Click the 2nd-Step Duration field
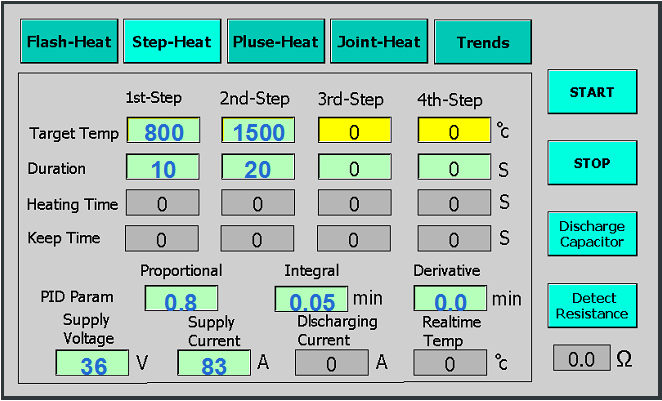This screenshot has height=401, width=662. click(x=258, y=168)
